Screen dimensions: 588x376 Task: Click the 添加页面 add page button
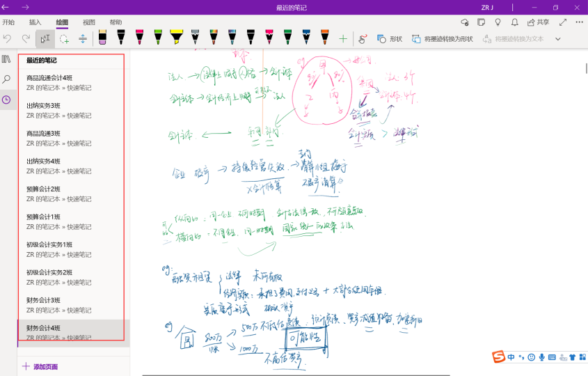[x=40, y=366]
